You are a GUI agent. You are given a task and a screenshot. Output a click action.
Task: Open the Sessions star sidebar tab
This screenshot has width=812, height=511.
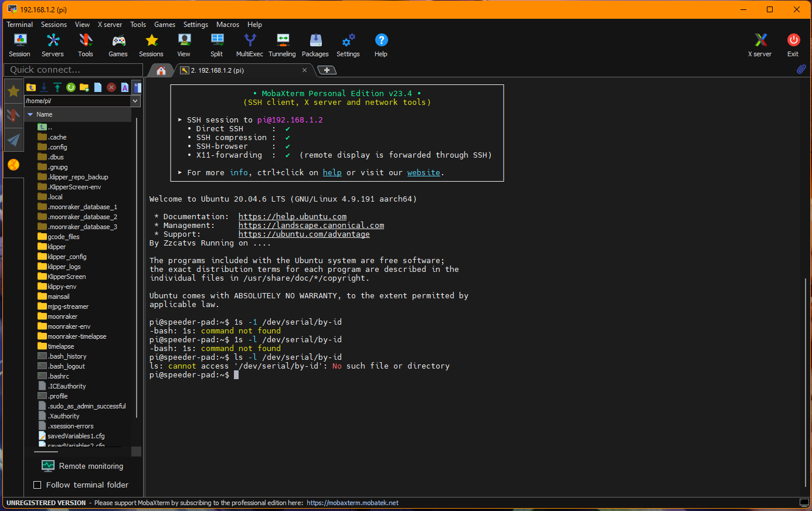(13, 91)
